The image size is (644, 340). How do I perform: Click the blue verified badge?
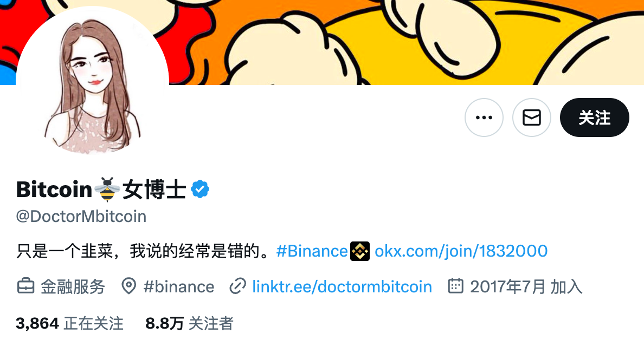pyautogui.click(x=200, y=189)
